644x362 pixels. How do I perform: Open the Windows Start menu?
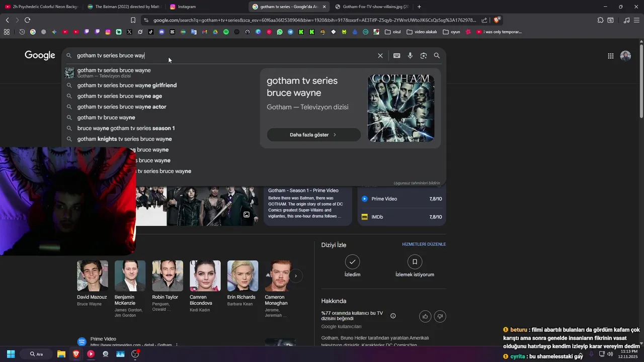[11, 354]
